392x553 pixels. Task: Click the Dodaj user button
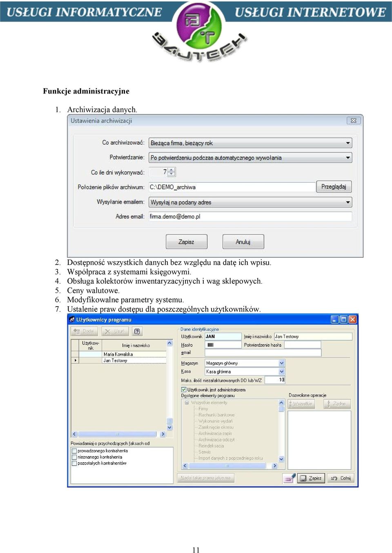[x=84, y=331]
